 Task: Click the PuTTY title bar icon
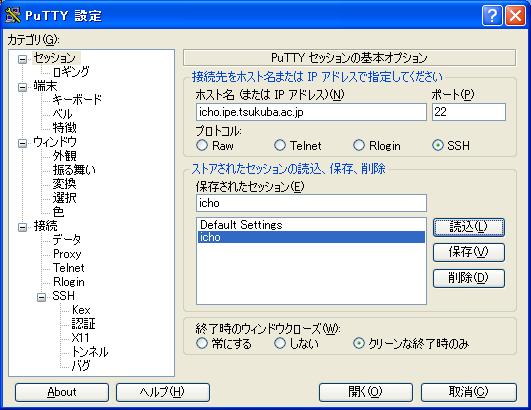[x=13, y=15]
